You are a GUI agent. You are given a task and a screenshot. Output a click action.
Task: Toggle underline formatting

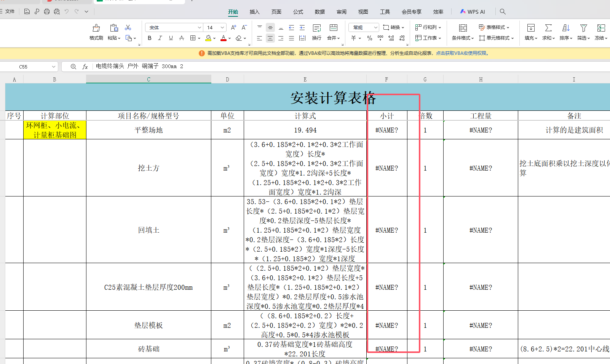coord(171,38)
